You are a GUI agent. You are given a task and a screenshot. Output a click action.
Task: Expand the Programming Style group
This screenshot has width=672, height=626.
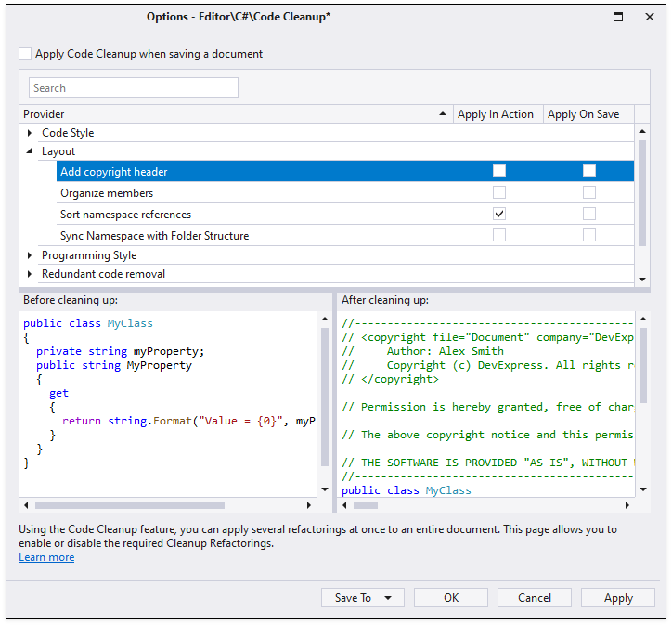(29, 255)
